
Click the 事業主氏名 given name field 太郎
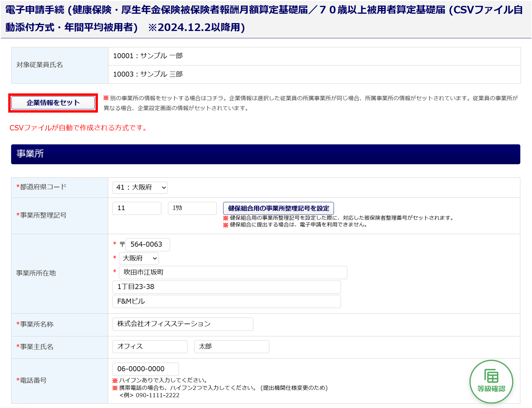(x=231, y=346)
